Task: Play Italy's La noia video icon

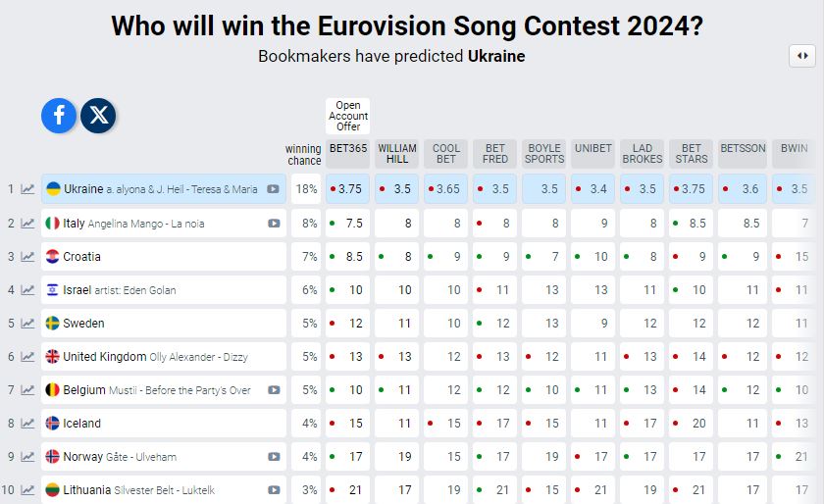Action: point(274,224)
